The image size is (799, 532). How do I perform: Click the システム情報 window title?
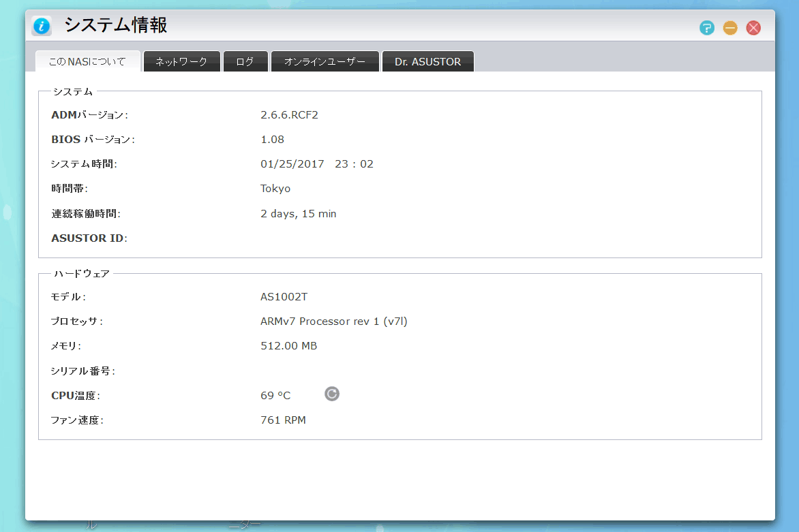[116, 26]
